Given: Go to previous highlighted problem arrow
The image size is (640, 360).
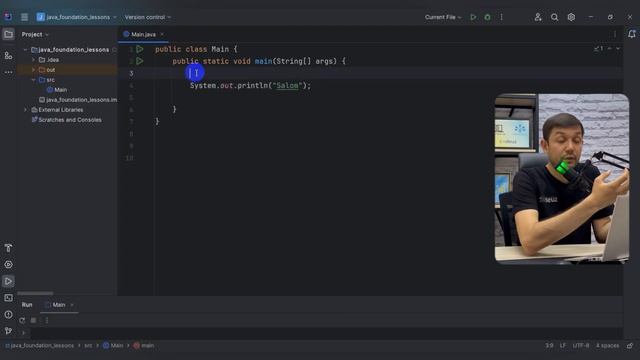Looking at the screenshot, I should (x=610, y=49).
